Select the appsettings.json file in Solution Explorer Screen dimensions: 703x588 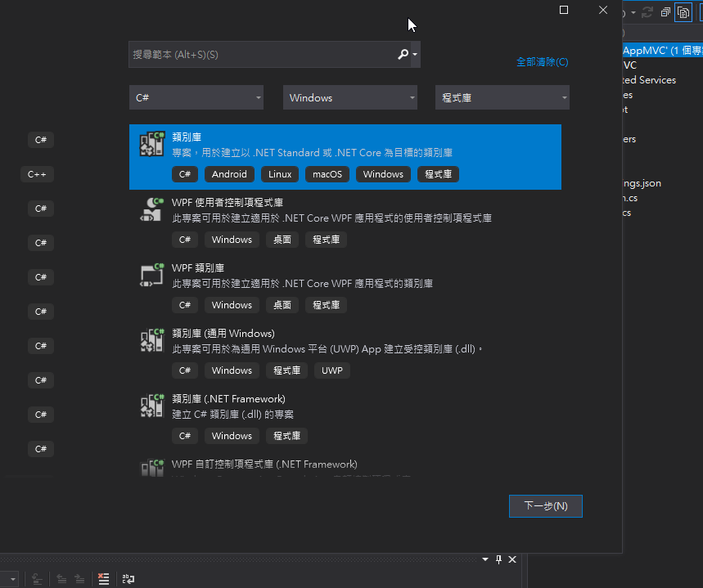click(642, 183)
